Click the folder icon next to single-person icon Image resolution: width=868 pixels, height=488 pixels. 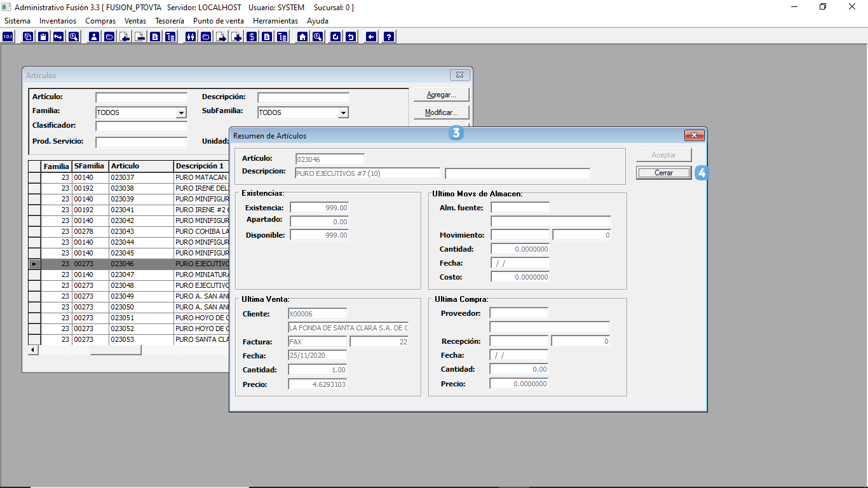[109, 37]
